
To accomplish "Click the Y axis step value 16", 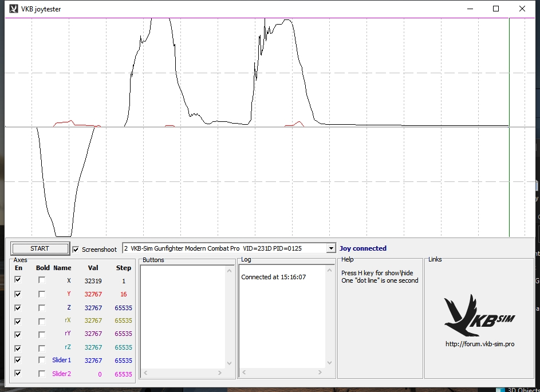I will coord(124,294).
